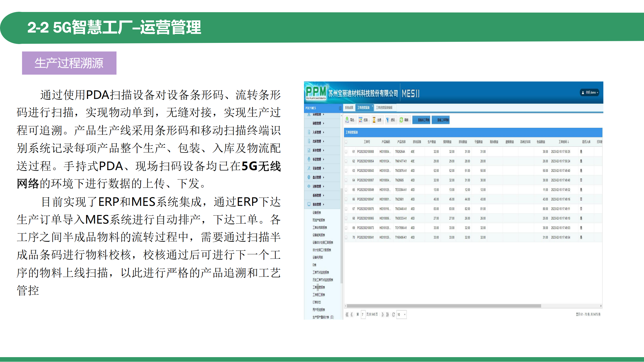
Task: Click the 滤设 funnel icon
Action: pos(388,120)
